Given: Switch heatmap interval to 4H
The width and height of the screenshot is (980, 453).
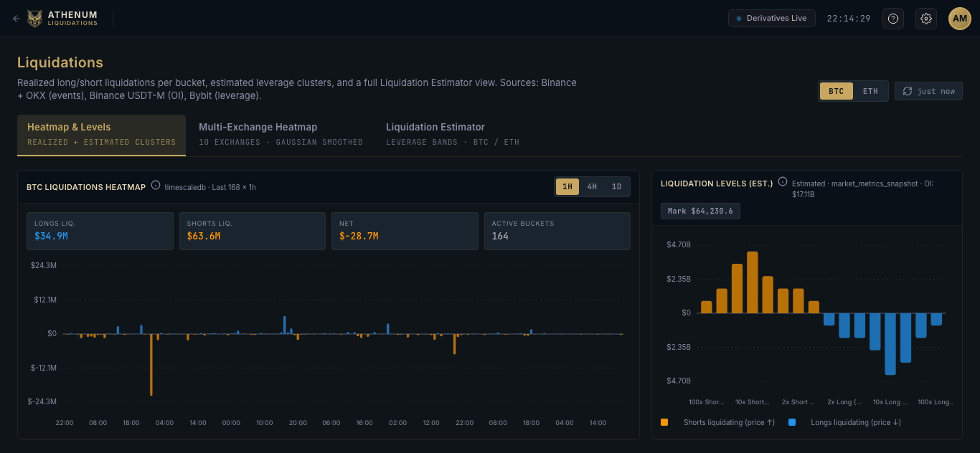Looking at the screenshot, I should (592, 187).
